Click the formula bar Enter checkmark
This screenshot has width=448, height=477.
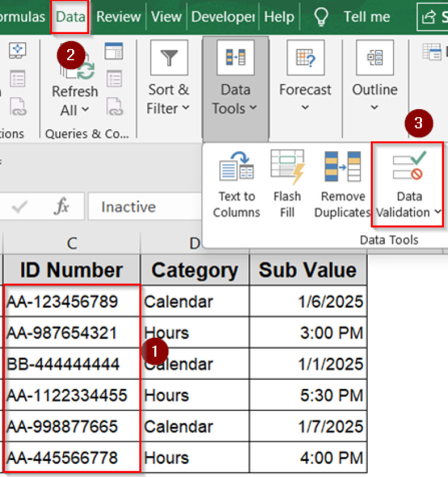(20, 207)
